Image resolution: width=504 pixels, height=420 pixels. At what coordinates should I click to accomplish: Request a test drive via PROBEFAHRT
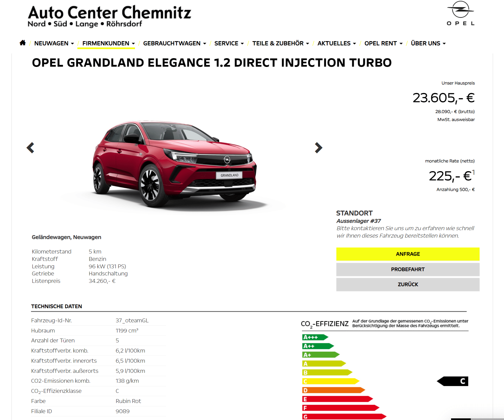[408, 269]
